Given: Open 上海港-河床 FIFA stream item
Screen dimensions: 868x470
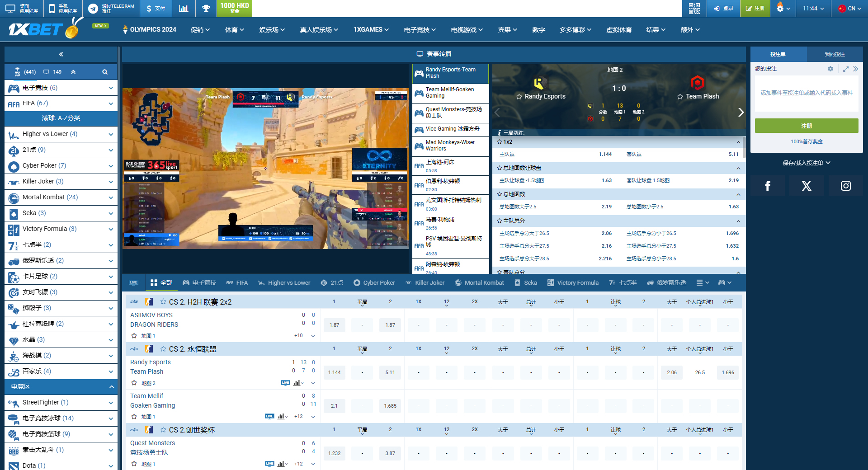Looking at the screenshot, I should (451, 166).
